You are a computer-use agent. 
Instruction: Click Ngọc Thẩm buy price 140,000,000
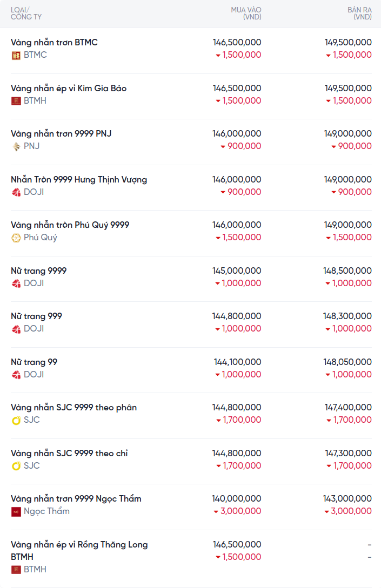pos(236,498)
